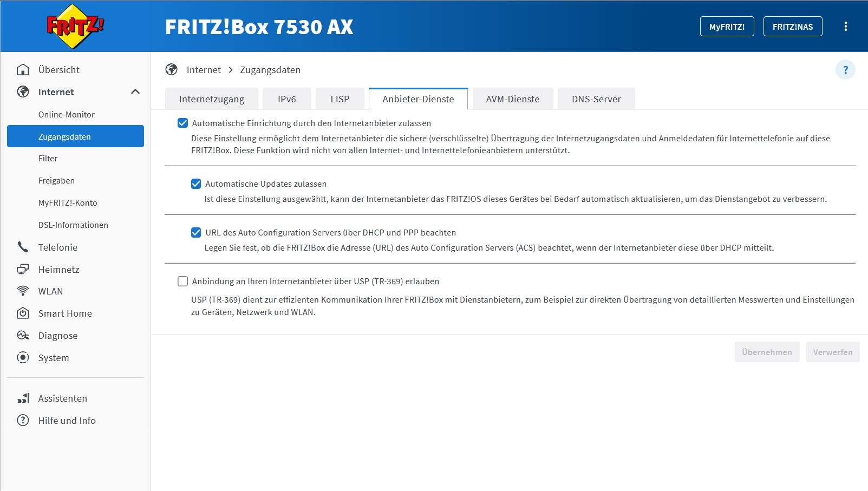This screenshot has height=491, width=868.
Task: Click the FRITZ!NAS button
Action: [x=793, y=27]
